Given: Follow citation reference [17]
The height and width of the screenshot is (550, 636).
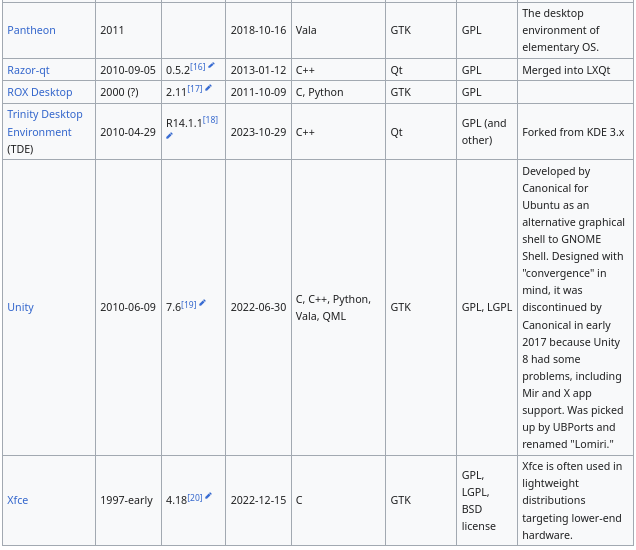Looking at the screenshot, I should coord(195,88).
